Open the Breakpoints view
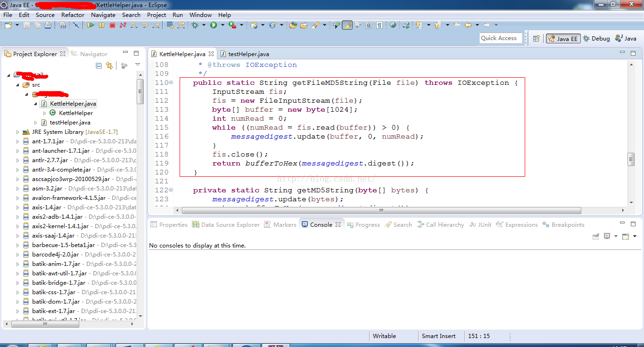 [563, 224]
